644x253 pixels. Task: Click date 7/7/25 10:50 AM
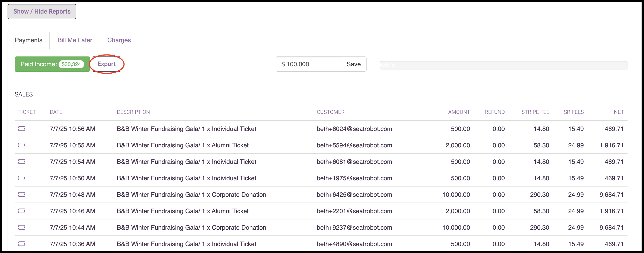pyautogui.click(x=73, y=178)
